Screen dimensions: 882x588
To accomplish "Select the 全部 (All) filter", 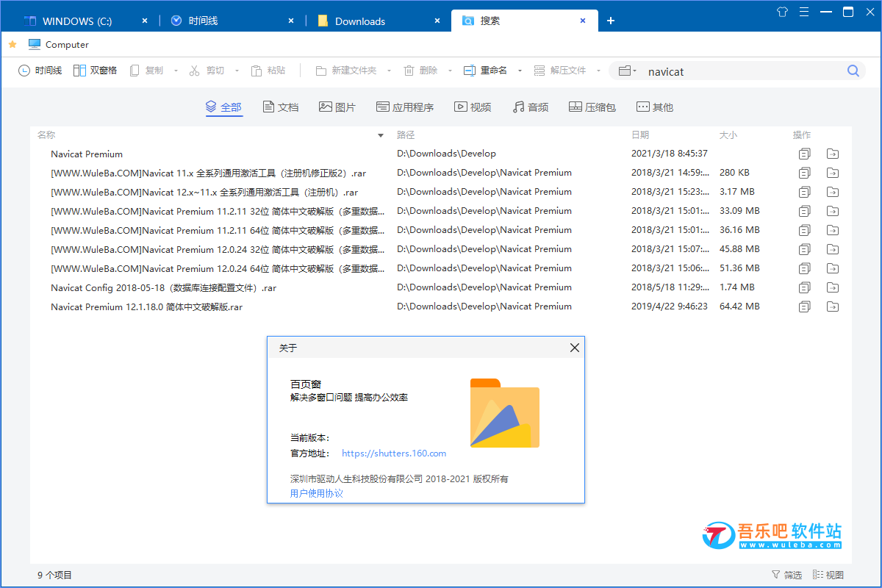I will (x=223, y=107).
